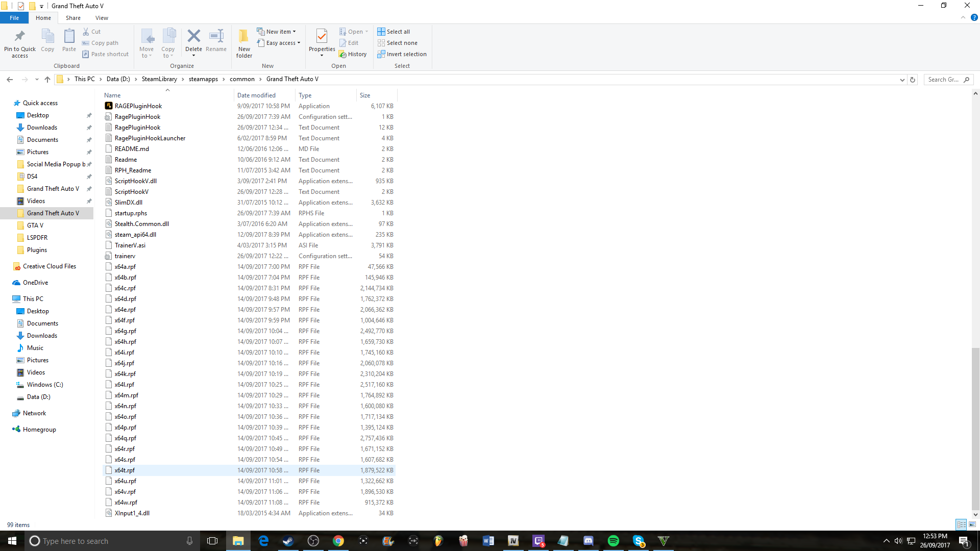Open Steam from the taskbar
This screenshot has width=980, height=551.
[288, 541]
